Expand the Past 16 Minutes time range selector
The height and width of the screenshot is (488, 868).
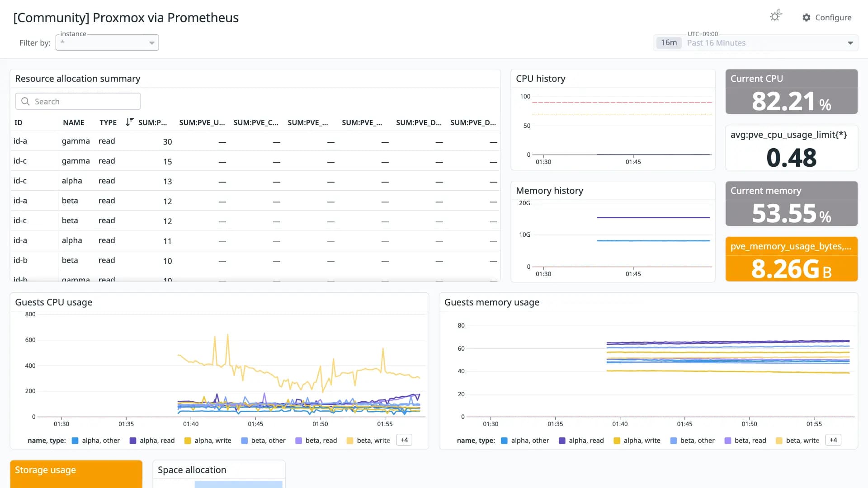pyautogui.click(x=756, y=43)
